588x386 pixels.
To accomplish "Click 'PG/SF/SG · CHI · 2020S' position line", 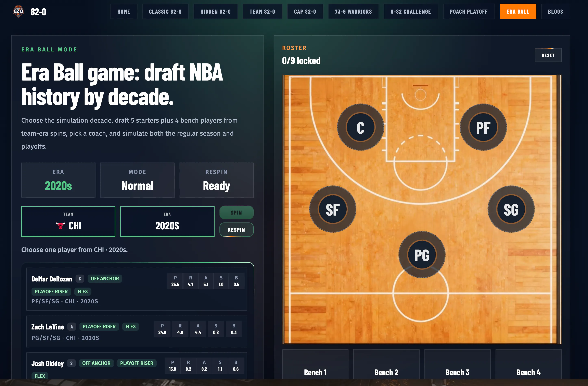I will [65, 338].
